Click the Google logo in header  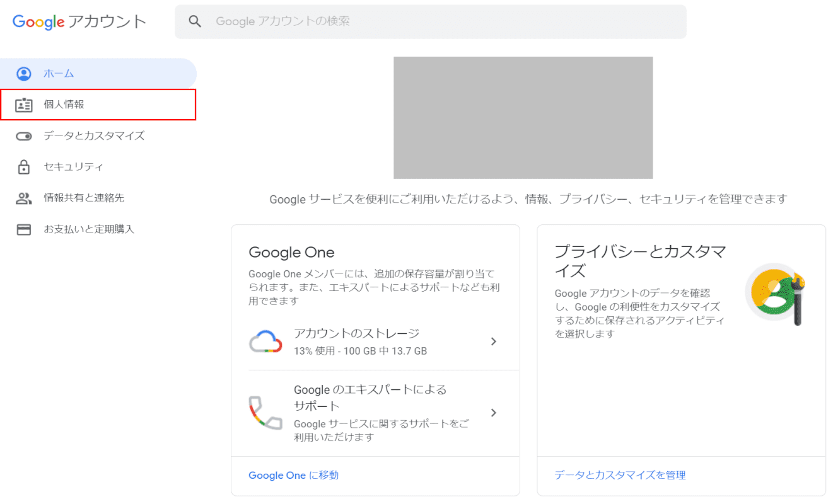pos(38,22)
